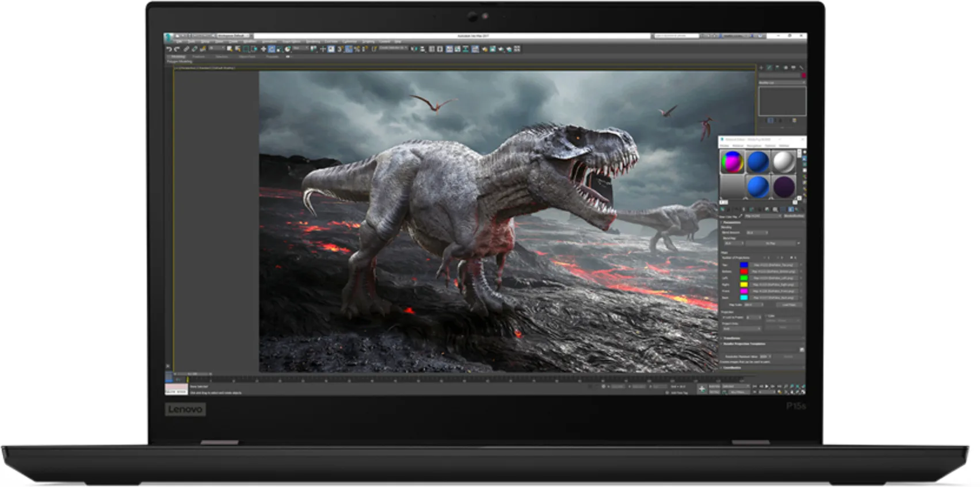
Task: Toggle the modeling Ribbon visibility
Action: coord(449,49)
